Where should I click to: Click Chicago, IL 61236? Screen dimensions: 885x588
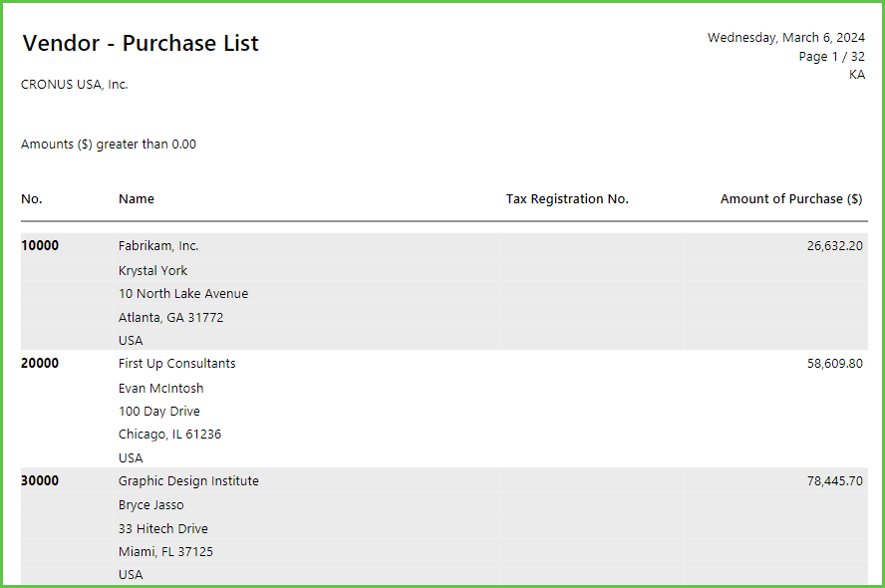coord(169,435)
